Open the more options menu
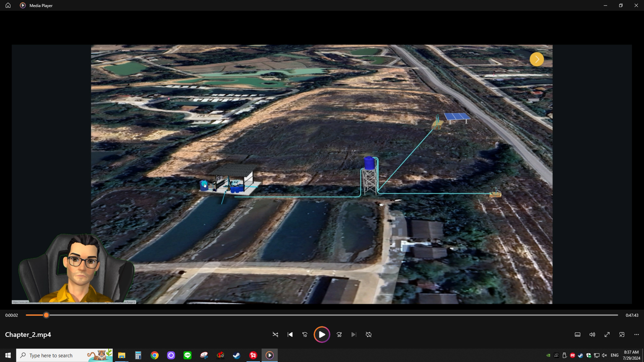This screenshot has width=644, height=362. point(636,334)
